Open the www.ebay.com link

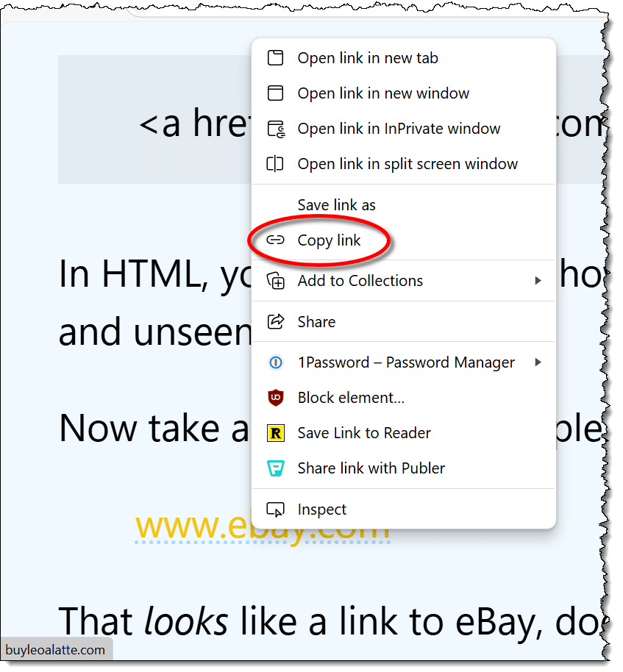click(x=262, y=526)
